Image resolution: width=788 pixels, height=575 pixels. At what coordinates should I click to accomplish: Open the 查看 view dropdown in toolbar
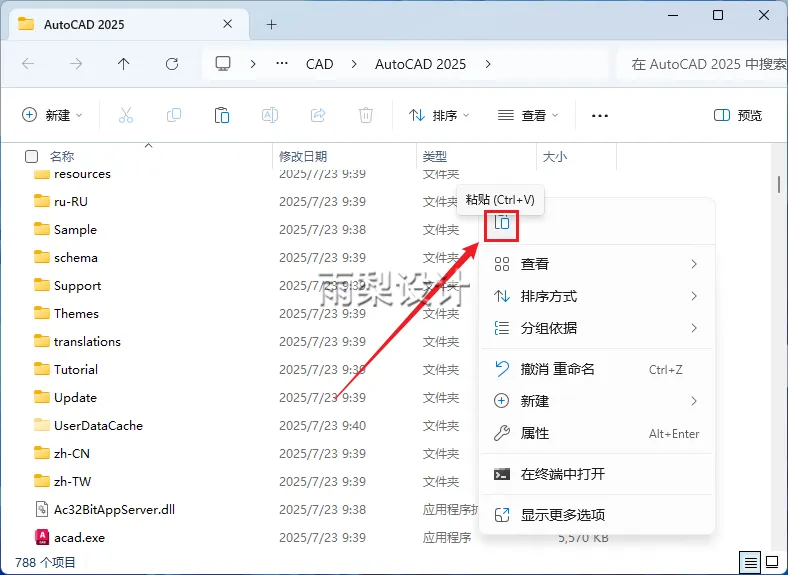coord(528,115)
